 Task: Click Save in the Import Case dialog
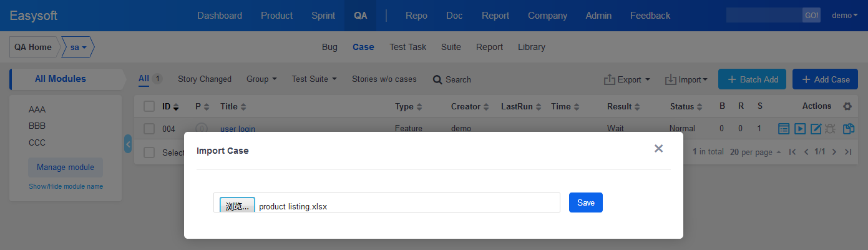585,202
